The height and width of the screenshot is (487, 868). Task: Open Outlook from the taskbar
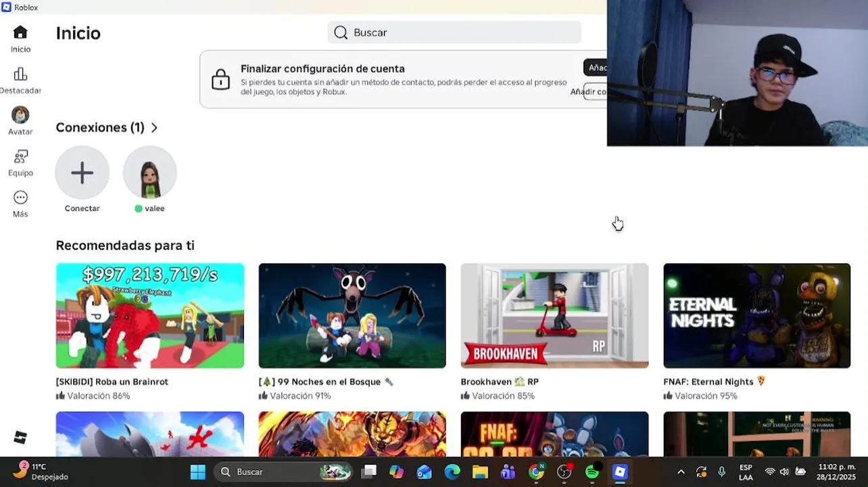tap(424, 472)
